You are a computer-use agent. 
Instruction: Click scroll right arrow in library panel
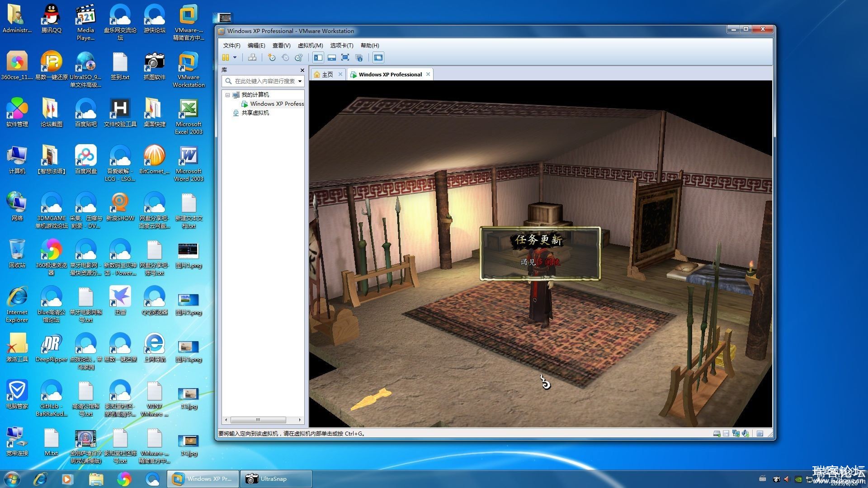(x=300, y=420)
